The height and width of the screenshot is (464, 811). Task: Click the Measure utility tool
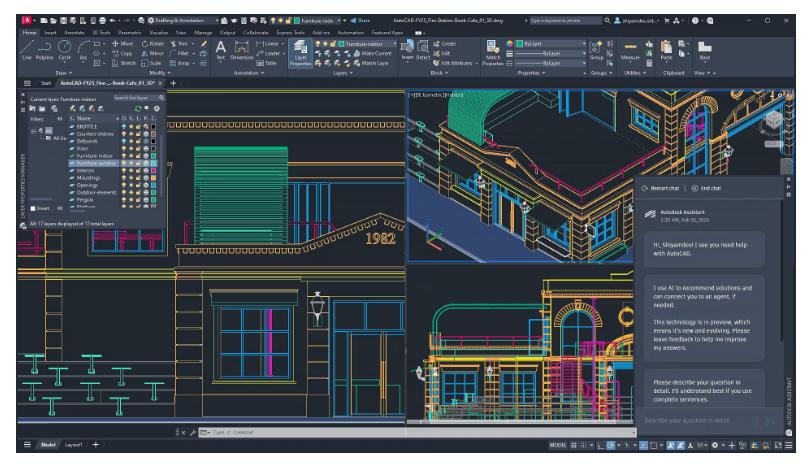(629, 51)
